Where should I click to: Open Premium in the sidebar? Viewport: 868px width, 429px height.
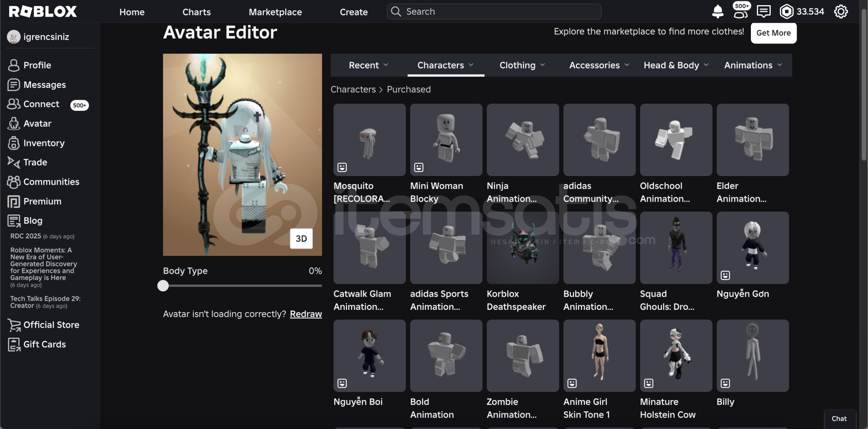point(34,201)
